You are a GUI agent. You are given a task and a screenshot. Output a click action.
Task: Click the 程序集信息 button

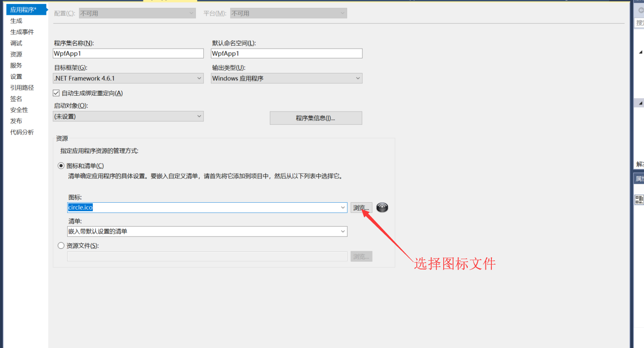tap(316, 118)
